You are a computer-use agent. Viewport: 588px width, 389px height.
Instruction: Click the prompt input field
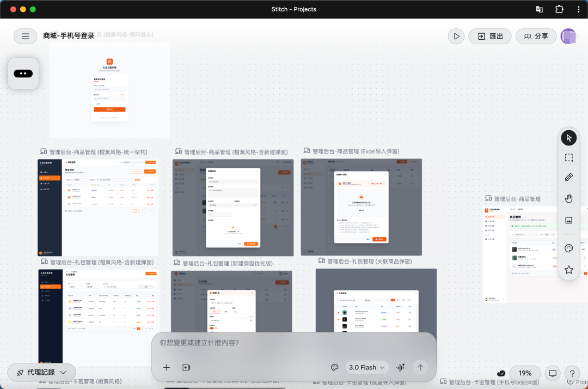pyautogui.click(x=293, y=343)
